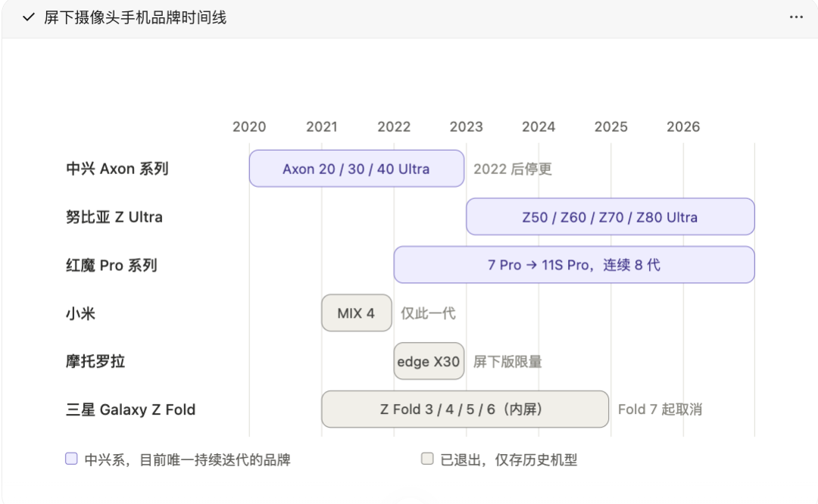
Task: Click the 2022 year label
Action: [394, 126]
